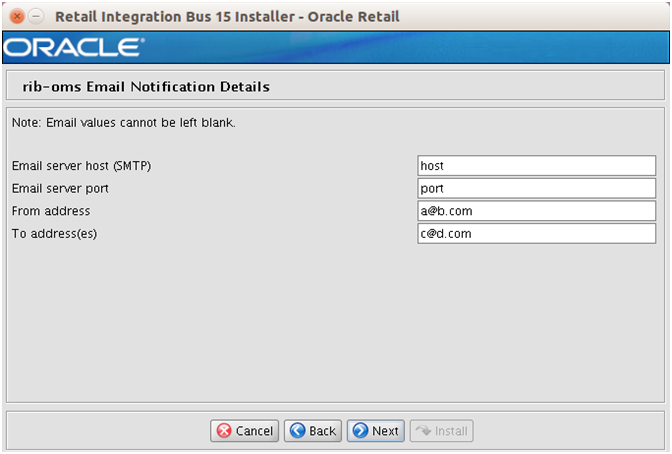
Task: Click the Oracle logo in the banner
Action: point(74,47)
